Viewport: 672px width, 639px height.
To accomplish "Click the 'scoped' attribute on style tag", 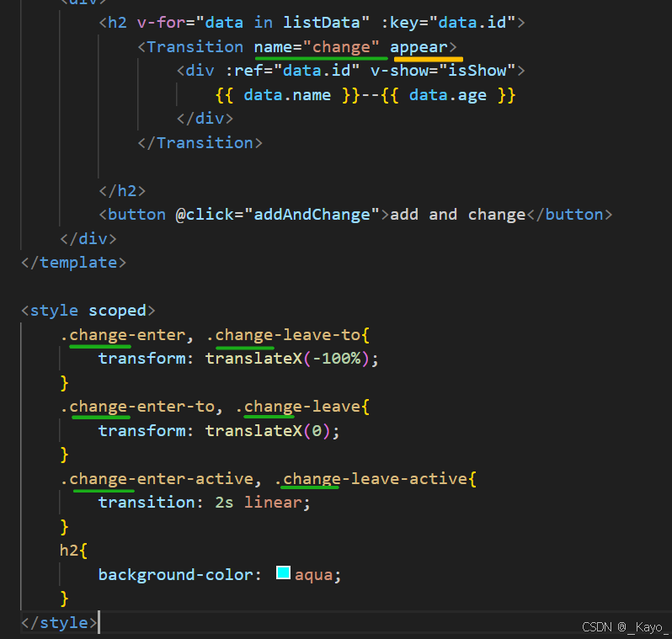I will pos(117,311).
